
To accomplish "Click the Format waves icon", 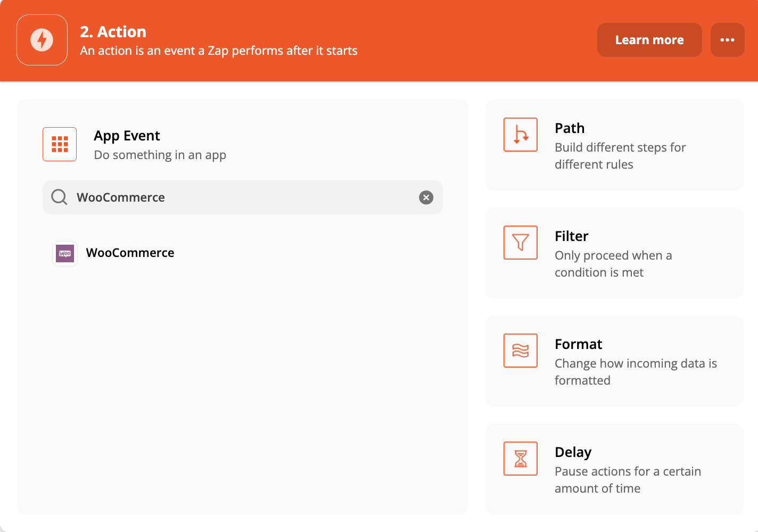I will pyautogui.click(x=520, y=351).
